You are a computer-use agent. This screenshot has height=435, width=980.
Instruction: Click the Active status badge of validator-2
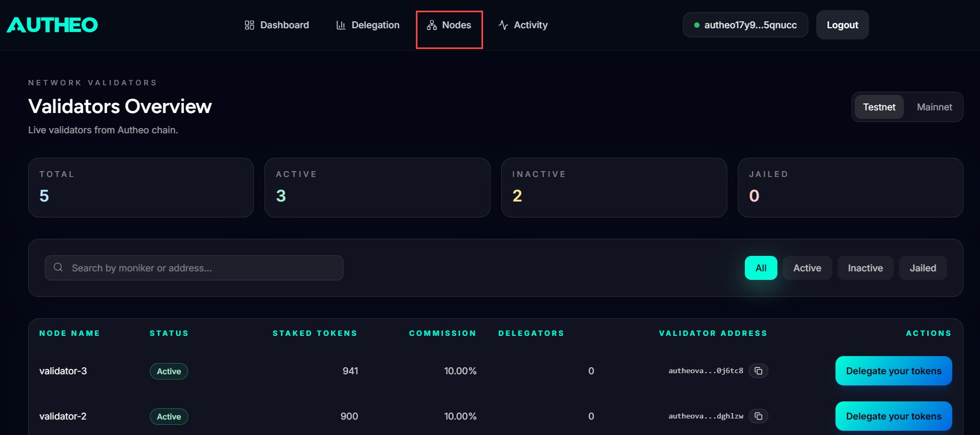tap(169, 417)
